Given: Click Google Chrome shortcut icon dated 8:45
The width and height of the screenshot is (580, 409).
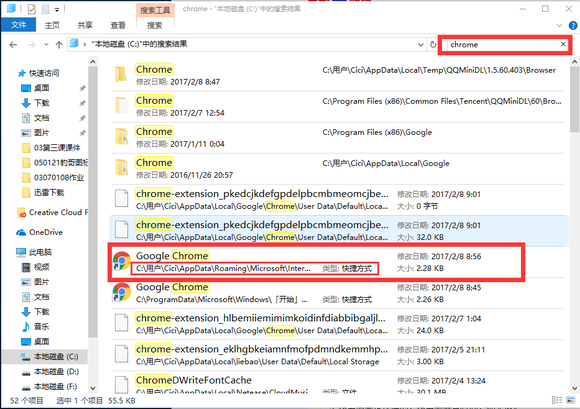Looking at the screenshot, I should [x=122, y=292].
